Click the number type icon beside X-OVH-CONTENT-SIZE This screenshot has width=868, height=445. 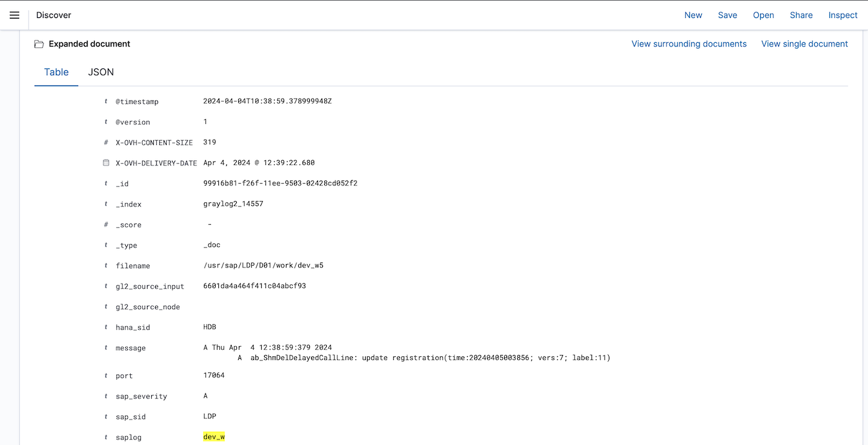105,142
